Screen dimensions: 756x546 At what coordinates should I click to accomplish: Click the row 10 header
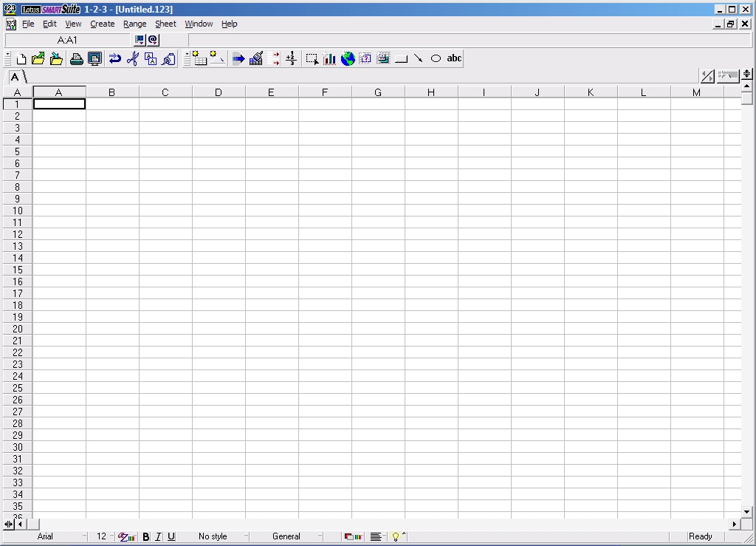(17, 211)
